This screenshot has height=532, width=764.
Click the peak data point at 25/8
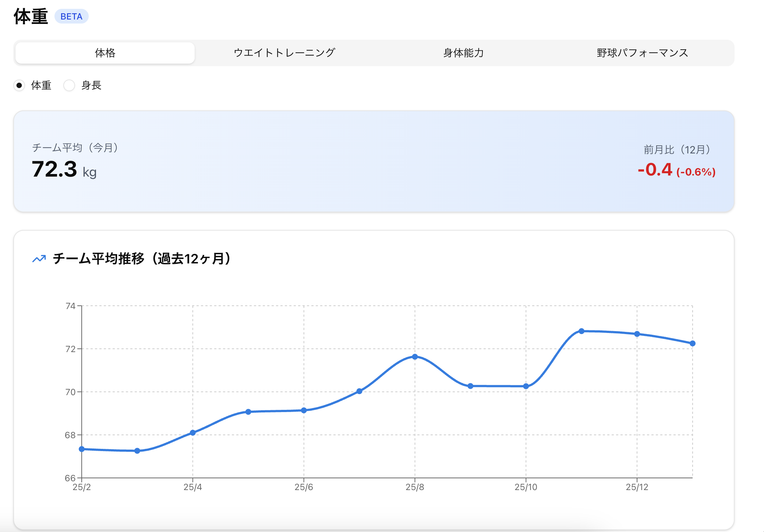[415, 357]
